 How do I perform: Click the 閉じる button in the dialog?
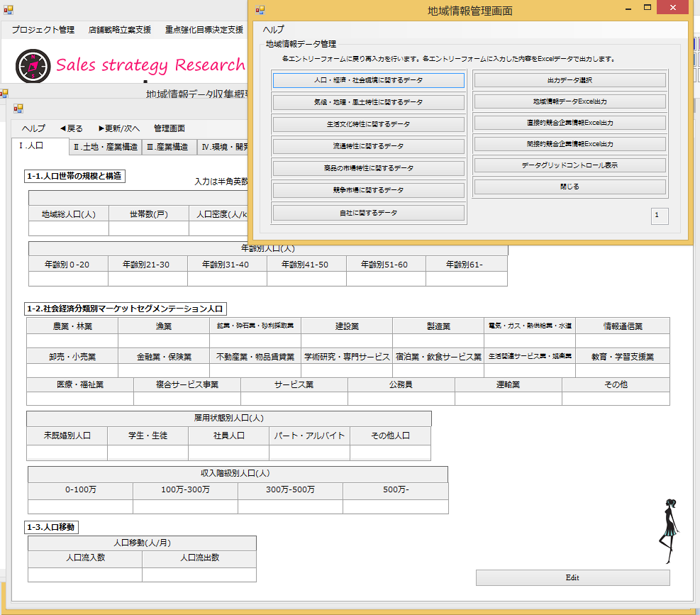[570, 187]
